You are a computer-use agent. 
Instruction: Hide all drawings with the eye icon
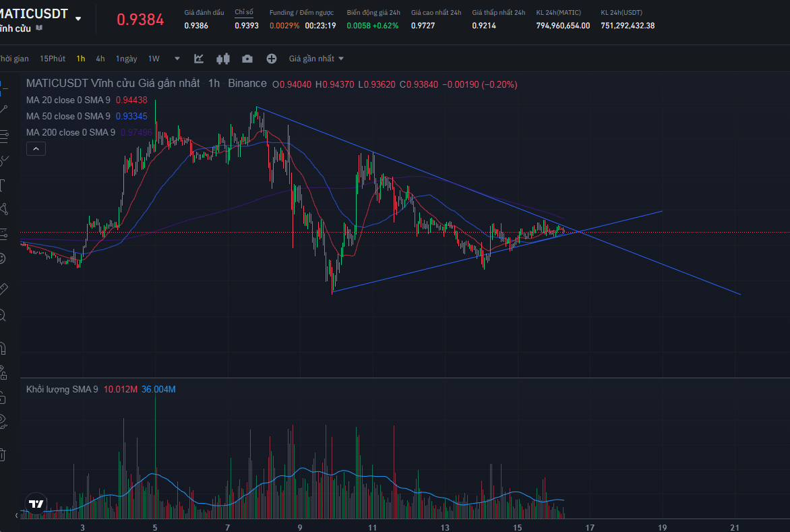pos(3,422)
